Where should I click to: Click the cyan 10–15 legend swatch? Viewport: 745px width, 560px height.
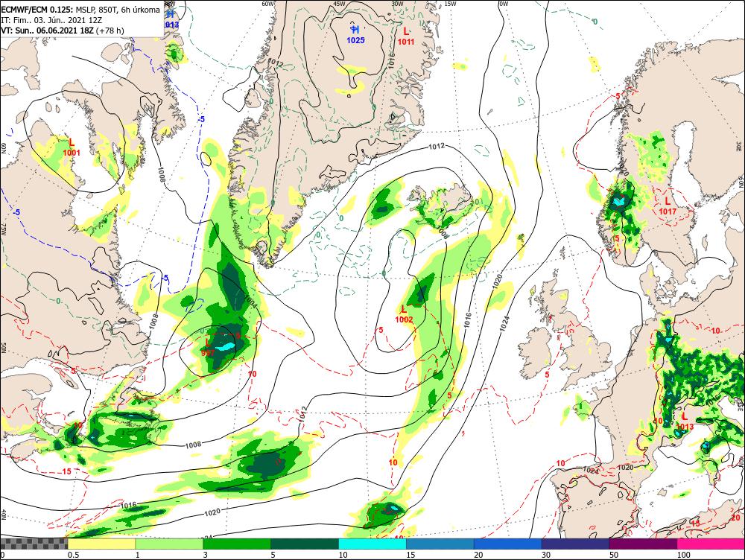point(372,544)
